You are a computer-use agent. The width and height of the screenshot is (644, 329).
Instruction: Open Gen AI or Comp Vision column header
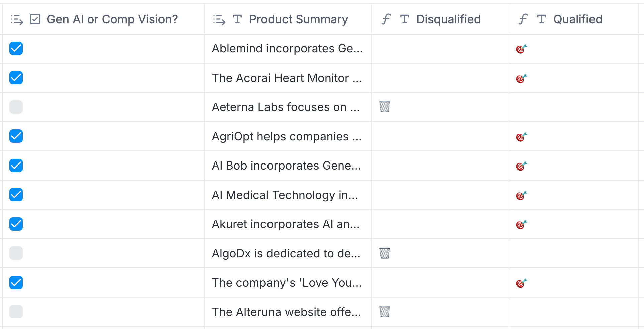point(112,19)
